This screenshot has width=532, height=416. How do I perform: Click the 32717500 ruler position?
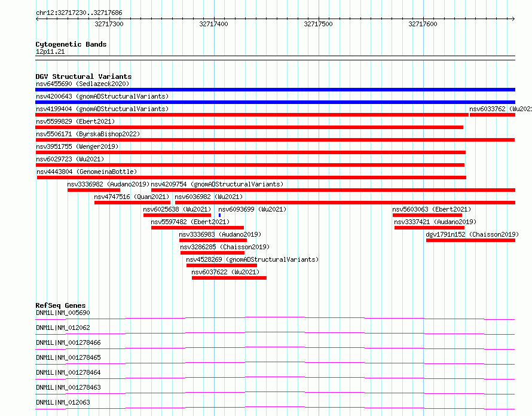(x=318, y=24)
